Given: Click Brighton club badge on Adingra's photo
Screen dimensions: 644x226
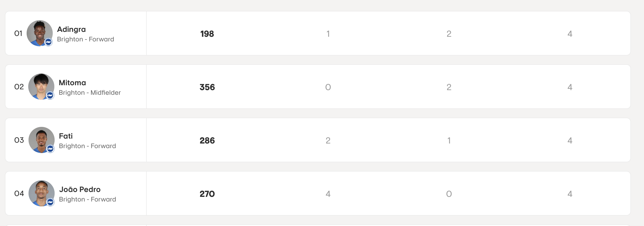Looking at the screenshot, I should click(48, 42).
